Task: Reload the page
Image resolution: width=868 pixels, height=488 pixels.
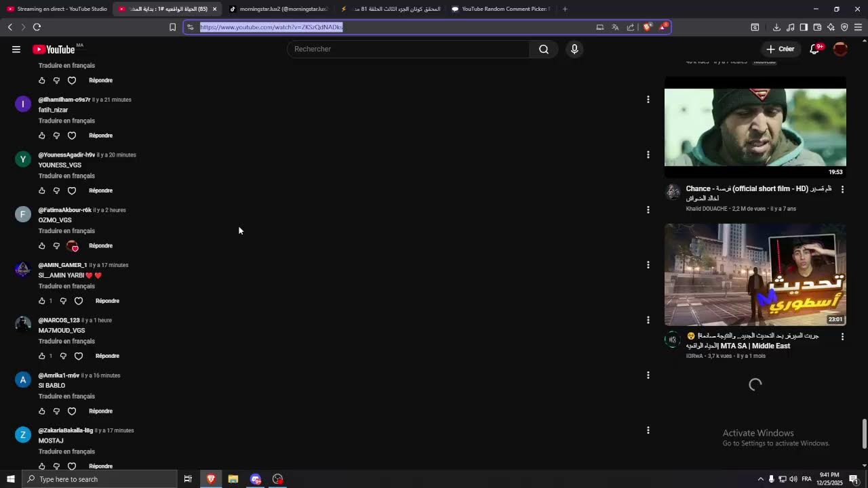Action: point(37,27)
